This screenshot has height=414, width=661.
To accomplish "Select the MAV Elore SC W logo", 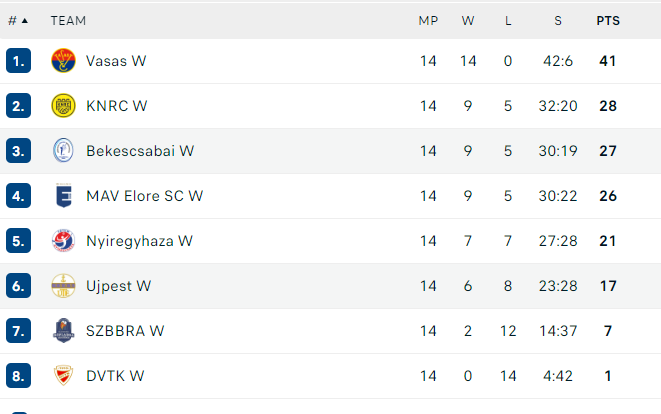I will point(63,196).
